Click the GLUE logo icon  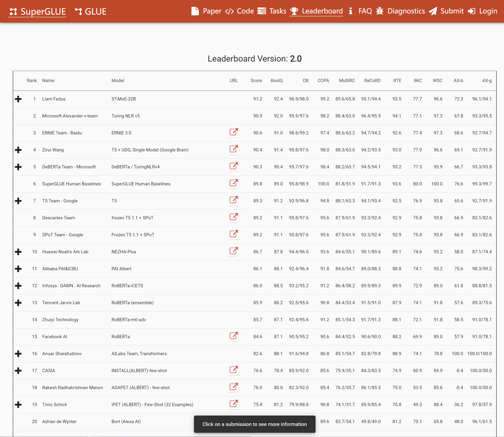click(x=78, y=12)
